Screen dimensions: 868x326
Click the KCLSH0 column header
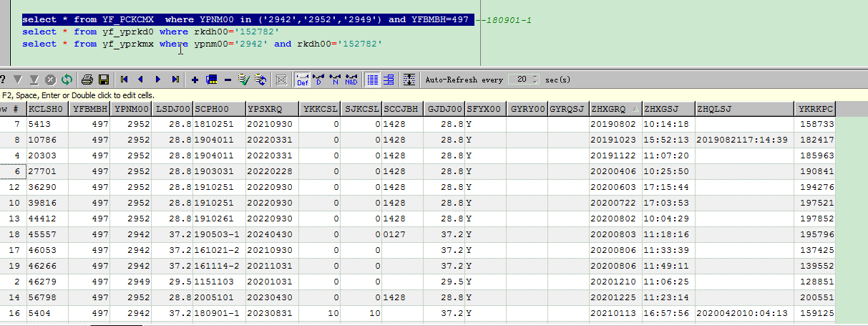(48, 109)
